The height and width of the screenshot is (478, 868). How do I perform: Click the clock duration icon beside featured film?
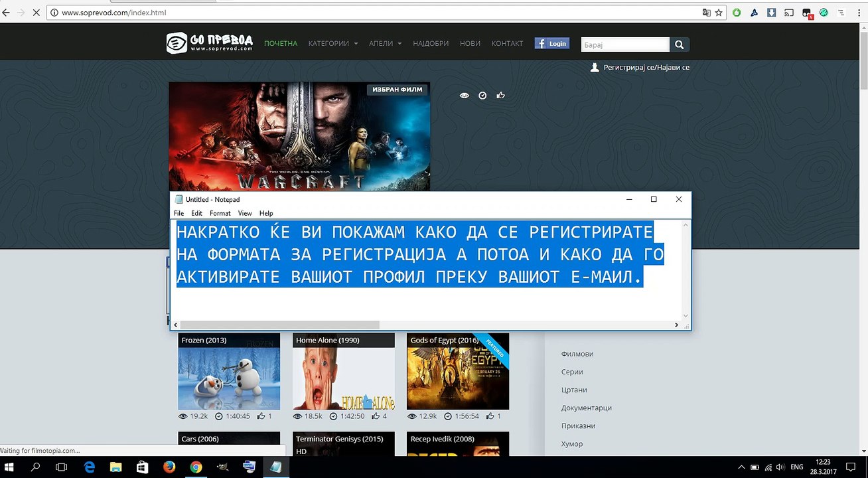click(482, 96)
